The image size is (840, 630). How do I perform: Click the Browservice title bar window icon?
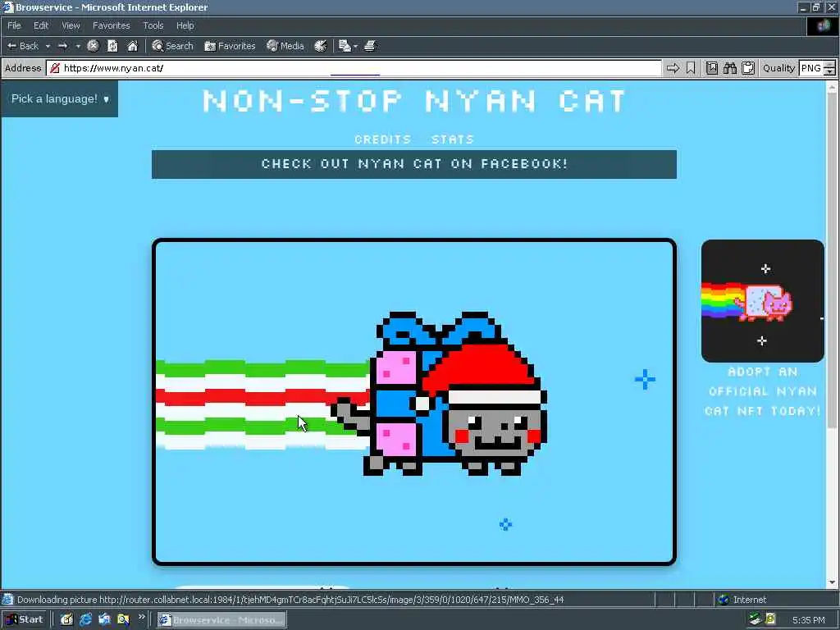point(7,7)
